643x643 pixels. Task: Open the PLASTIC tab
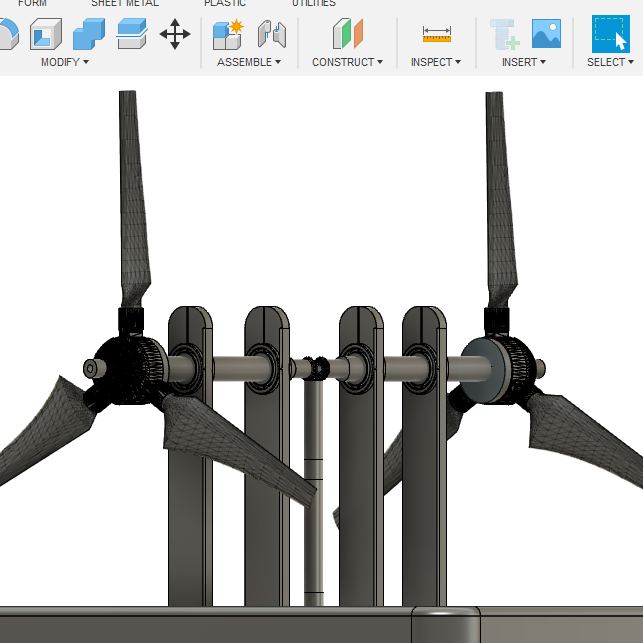(x=225, y=3)
